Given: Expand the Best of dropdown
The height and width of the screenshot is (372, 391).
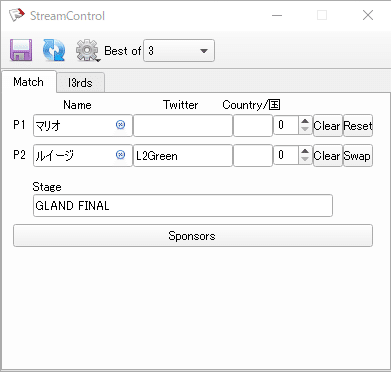Looking at the screenshot, I should click(x=179, y=51).
